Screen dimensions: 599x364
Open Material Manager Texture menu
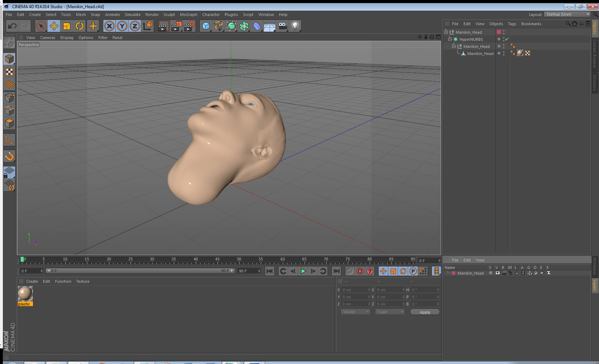click(83, 281)
